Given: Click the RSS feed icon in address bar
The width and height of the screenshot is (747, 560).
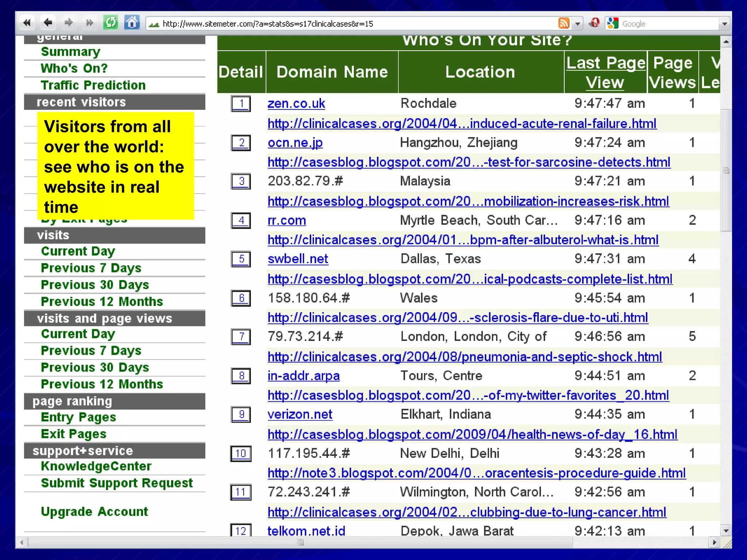Looking at the screenshot, I should [564, 23].
